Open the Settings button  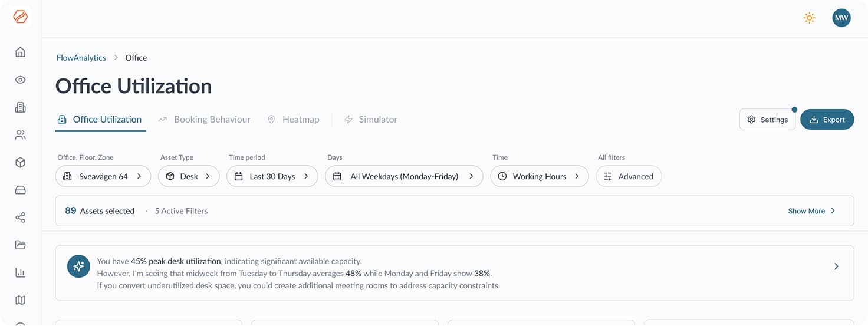click(x=767, y=120)
